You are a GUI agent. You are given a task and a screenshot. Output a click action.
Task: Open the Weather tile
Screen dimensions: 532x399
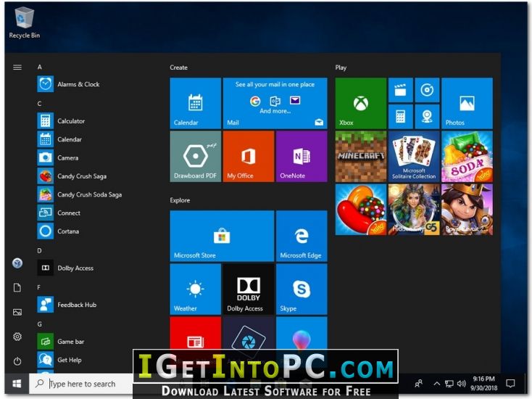click(x=196, y=289)
